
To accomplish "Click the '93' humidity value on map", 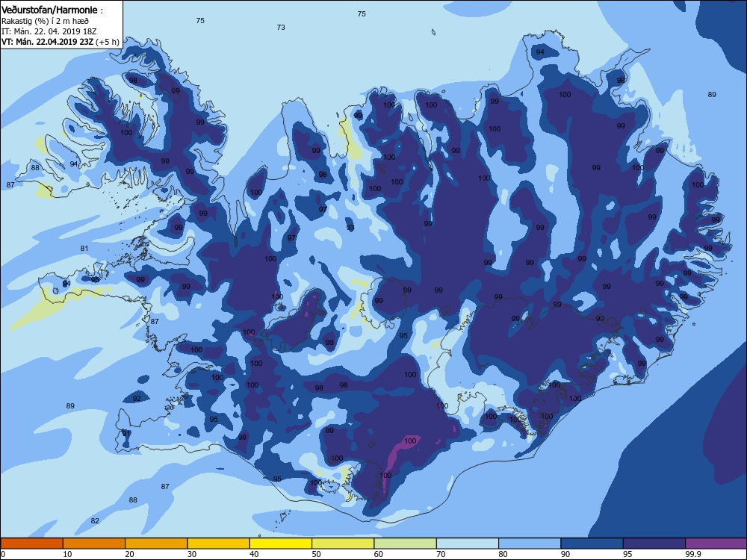I will click(x=350, y=228).
